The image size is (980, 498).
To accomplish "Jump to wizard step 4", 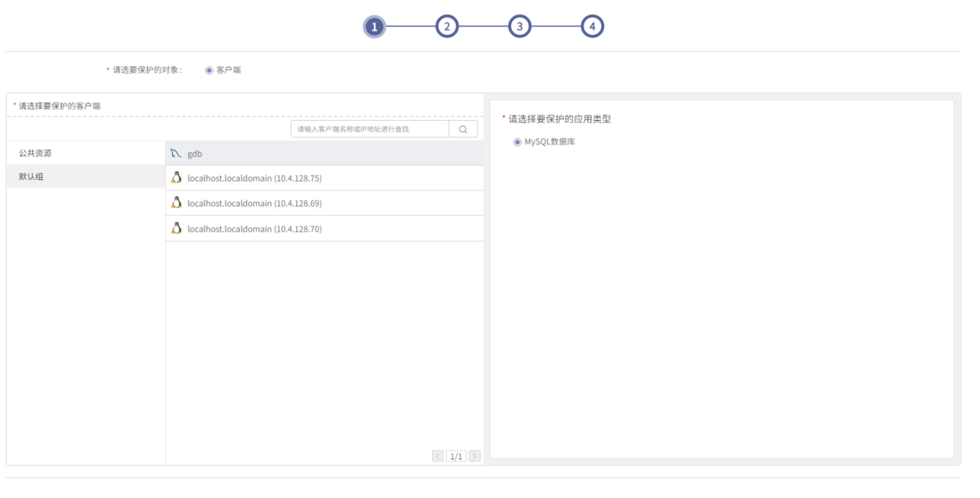I will (593, 27).
